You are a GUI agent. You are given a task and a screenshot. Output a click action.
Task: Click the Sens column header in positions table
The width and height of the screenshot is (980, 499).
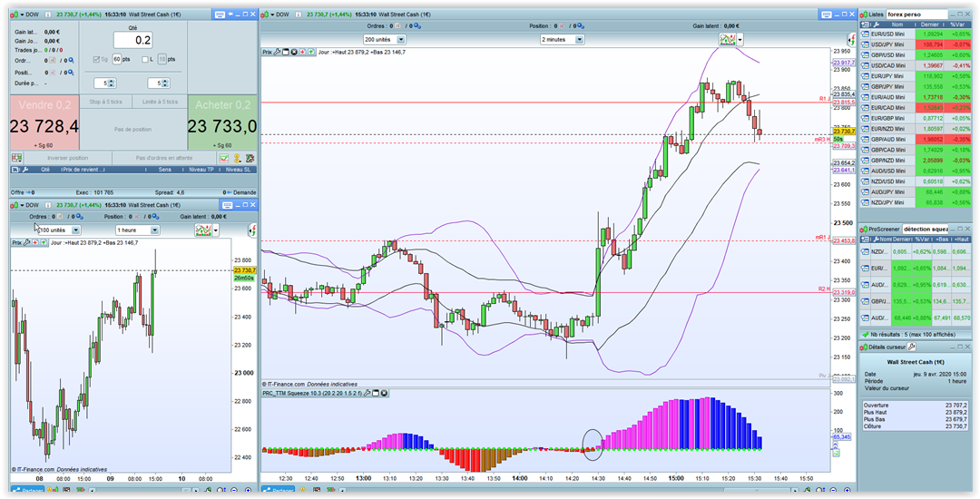[x=165, y=170]
